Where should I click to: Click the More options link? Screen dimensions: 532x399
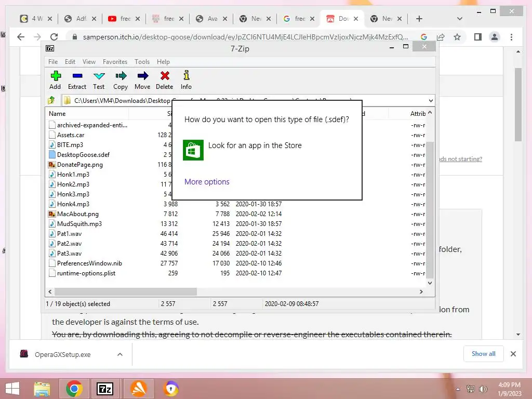tap(207, 182)
